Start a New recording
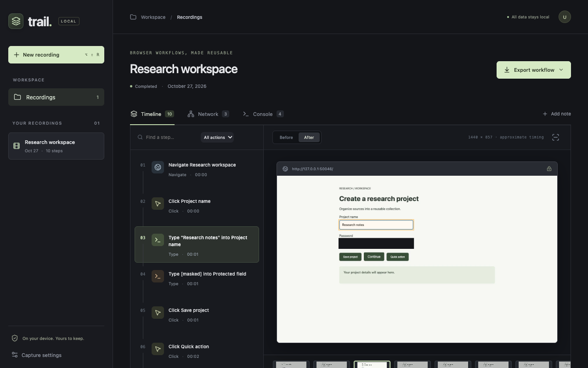The width and height of the screenshot is (588, 368). (56, 55)
